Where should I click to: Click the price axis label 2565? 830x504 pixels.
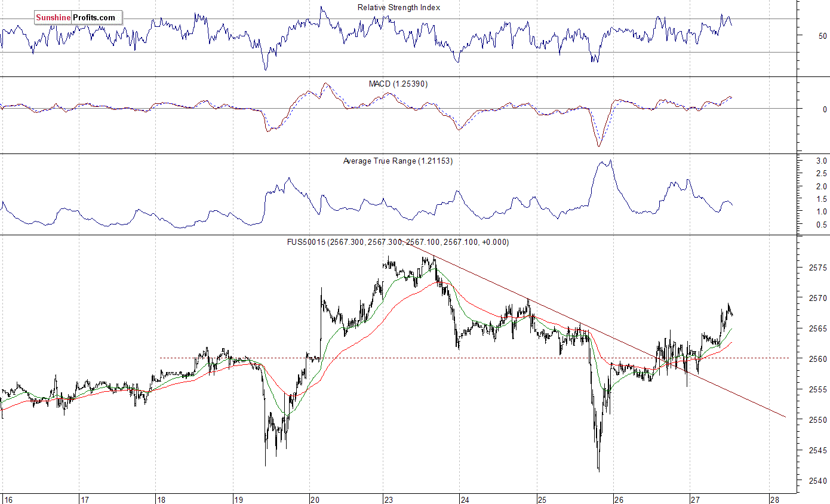point(819,328)
